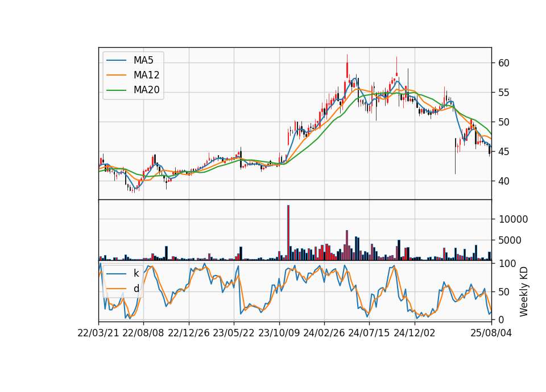Viewport: 546px width, 392px height.
Task: Click the k legend label
Action: coord(136,273)
